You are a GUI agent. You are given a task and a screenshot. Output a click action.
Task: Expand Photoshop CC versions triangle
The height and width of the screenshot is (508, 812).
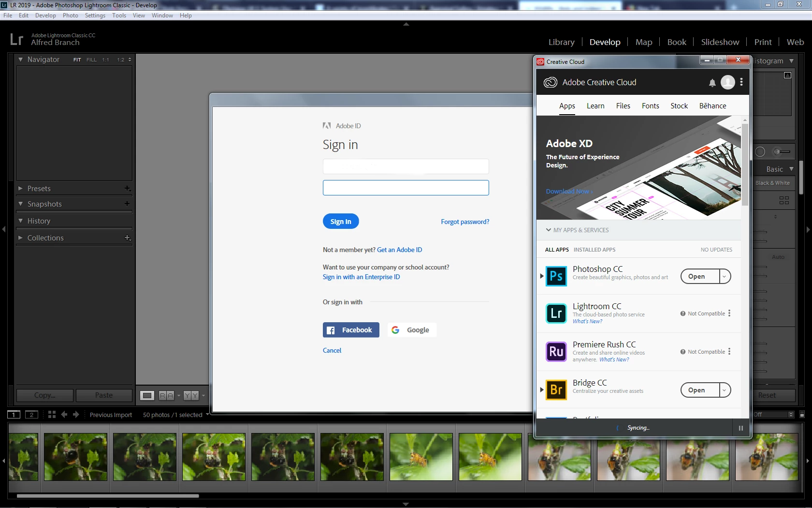(542, 276)
